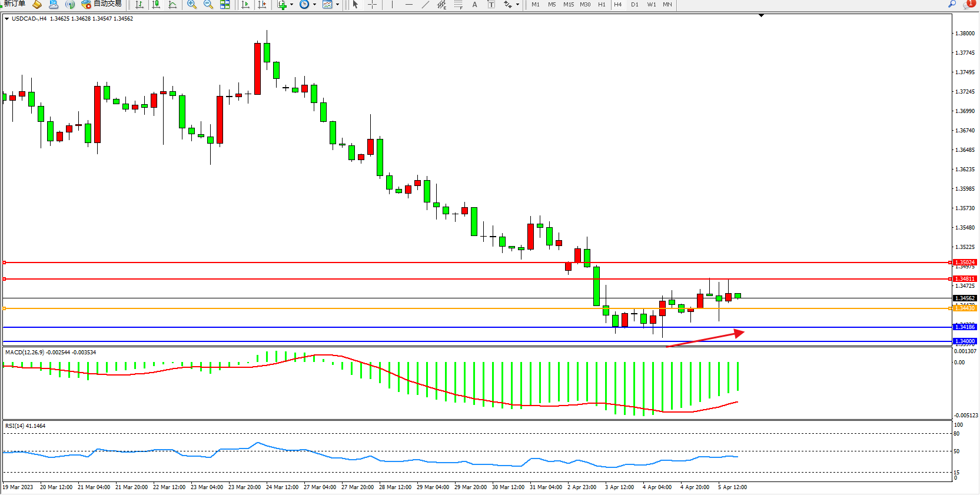The width and height of the screenshot is (980, 495).
Task: Open the tile windows grid icon
Action: 225,5
